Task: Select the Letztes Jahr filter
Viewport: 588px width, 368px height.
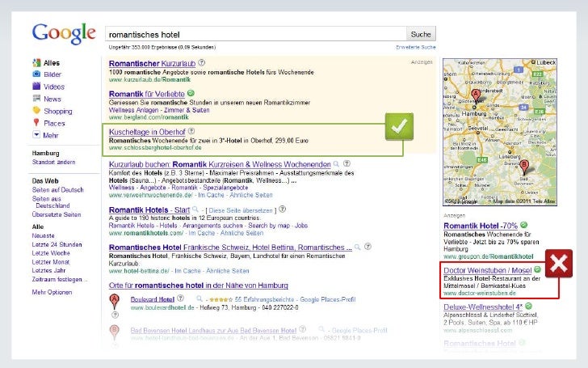Action: (x=48, y=270)
